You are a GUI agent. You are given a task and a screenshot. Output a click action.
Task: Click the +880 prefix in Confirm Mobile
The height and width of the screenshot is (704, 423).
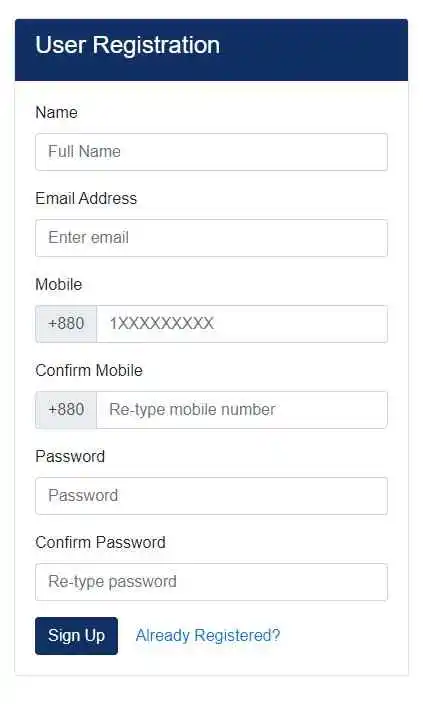pos(66,410)
